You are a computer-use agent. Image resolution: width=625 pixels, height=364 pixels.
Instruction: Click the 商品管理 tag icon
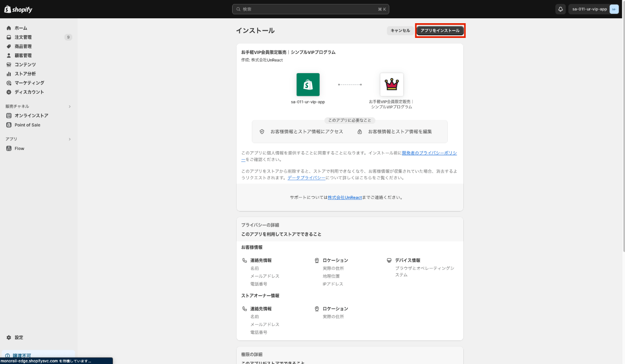9,46
